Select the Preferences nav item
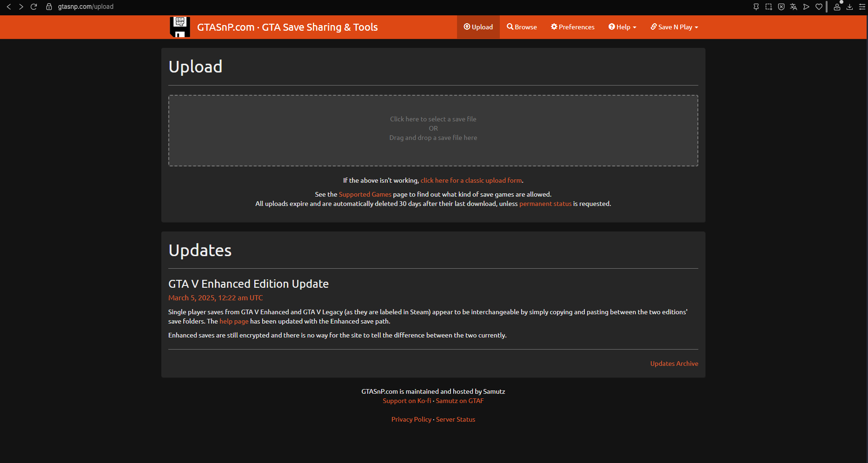868x463 pixels. (573, 27)
